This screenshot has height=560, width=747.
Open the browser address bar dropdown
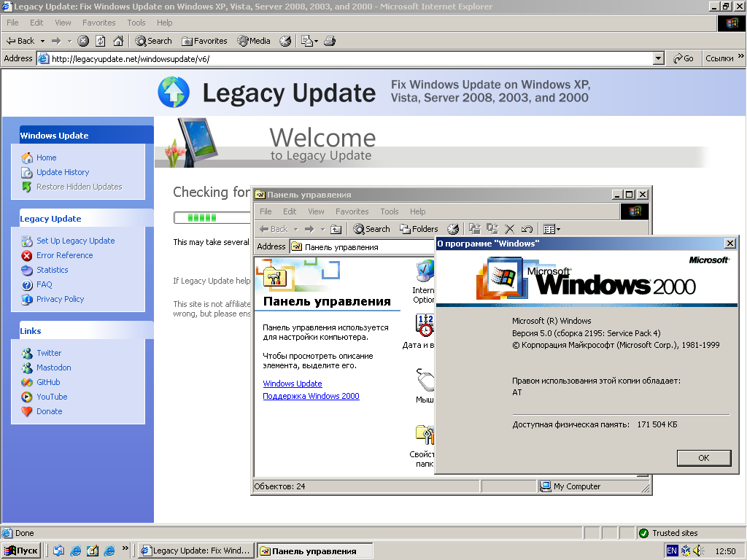click(x=658, y=58)
